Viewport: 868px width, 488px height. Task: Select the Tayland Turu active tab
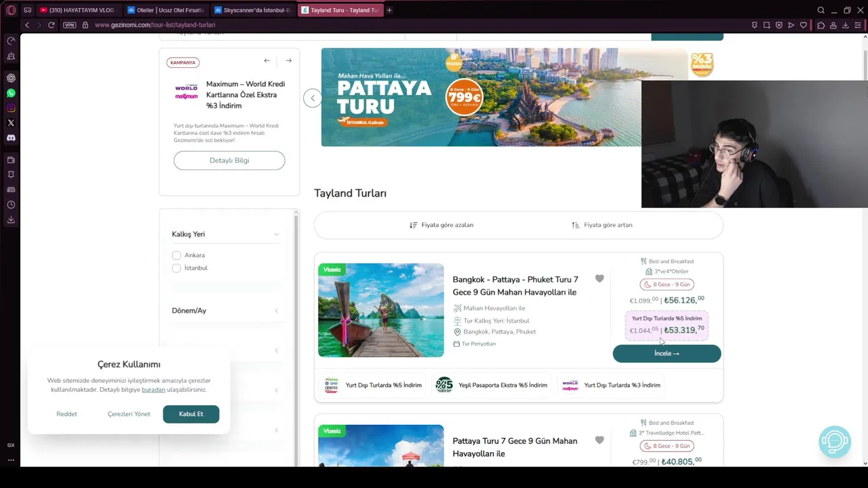pos(340,10)
